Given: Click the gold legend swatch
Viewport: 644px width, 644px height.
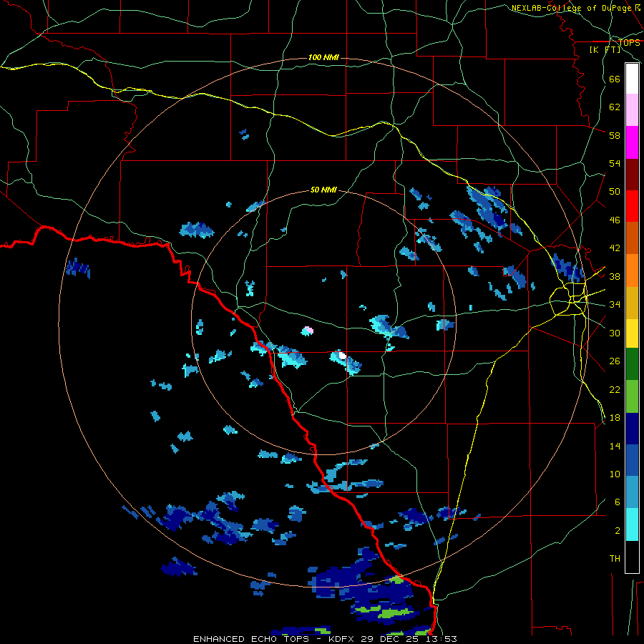Looking at the screenshot, I should pyautogui.click(x=632, y=303).
